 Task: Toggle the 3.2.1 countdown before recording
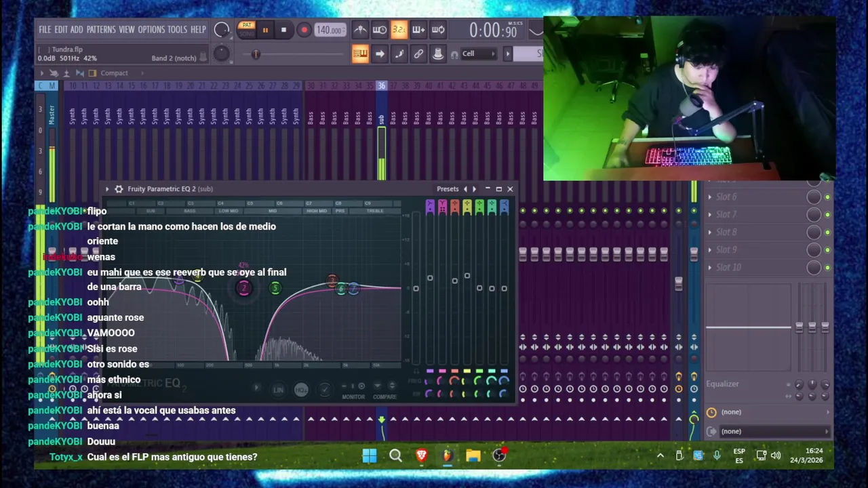point(399,30)
